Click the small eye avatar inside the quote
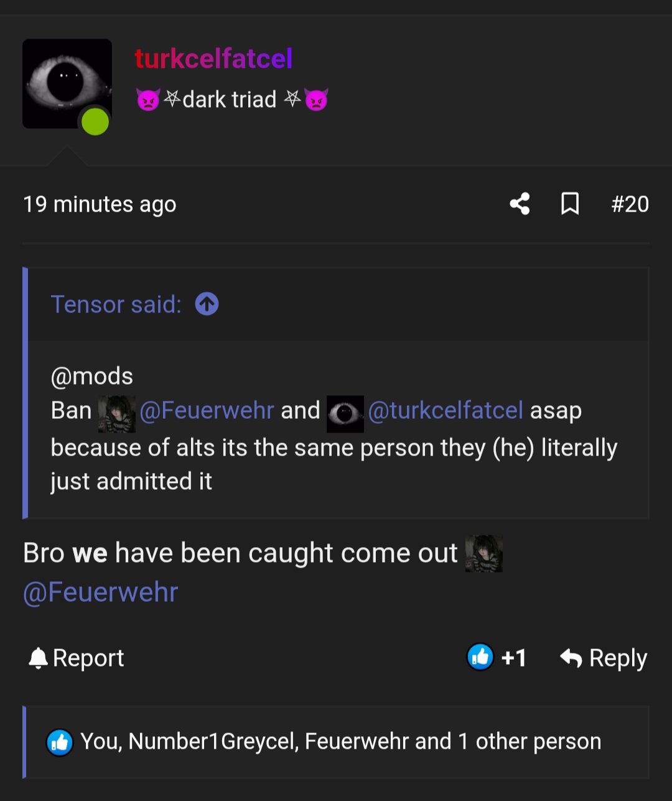 345,413
